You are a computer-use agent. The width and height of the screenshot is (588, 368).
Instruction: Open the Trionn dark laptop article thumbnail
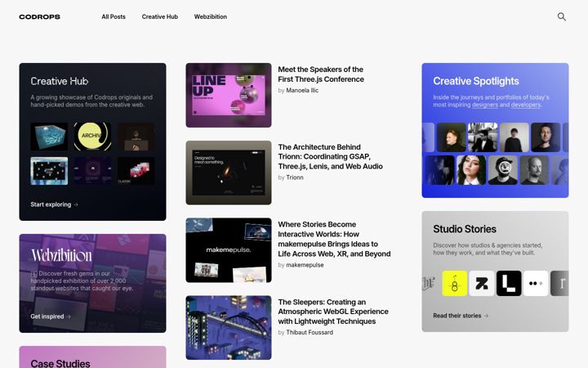tap(229, 173)
